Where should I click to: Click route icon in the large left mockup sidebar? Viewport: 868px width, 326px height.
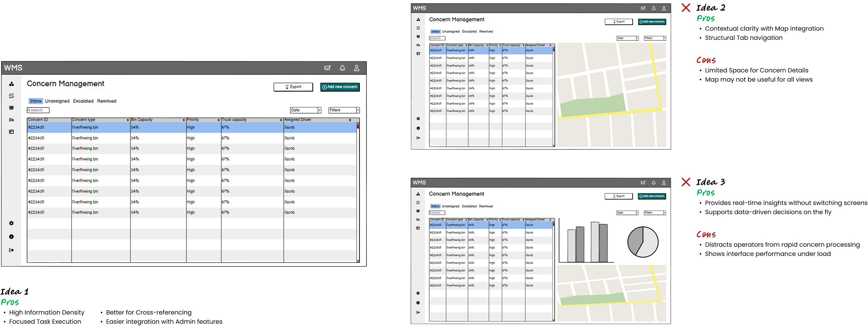(11, 96)
